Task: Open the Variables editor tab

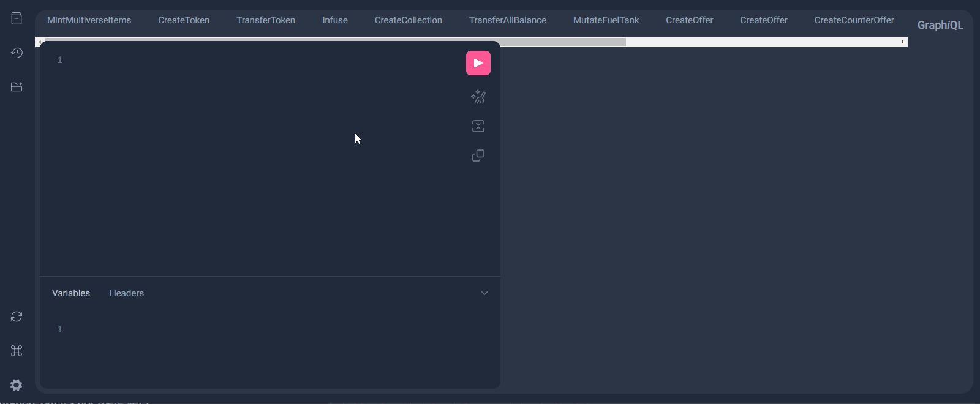Action: pos(71,293)
